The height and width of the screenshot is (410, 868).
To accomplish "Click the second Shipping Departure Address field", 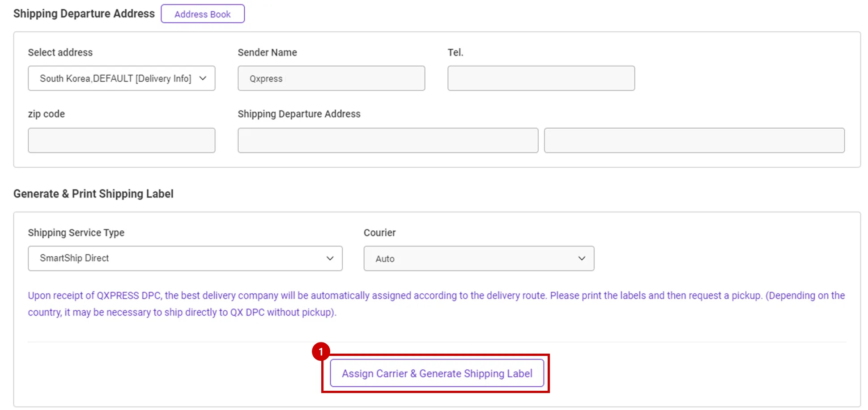I will click(694, 140).
